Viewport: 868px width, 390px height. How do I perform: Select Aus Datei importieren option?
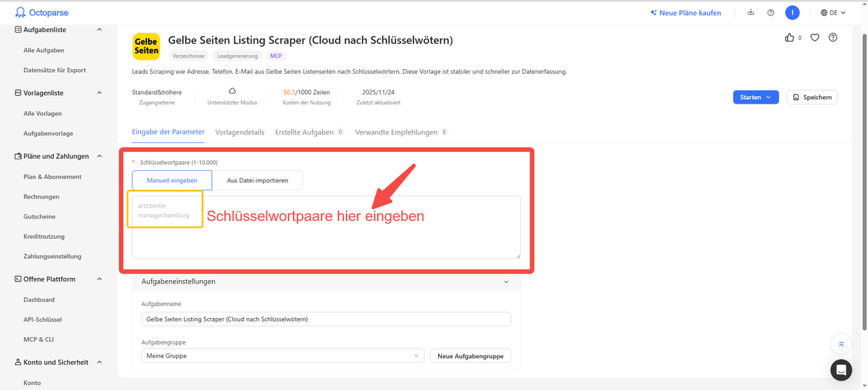(x=257, y=180)
